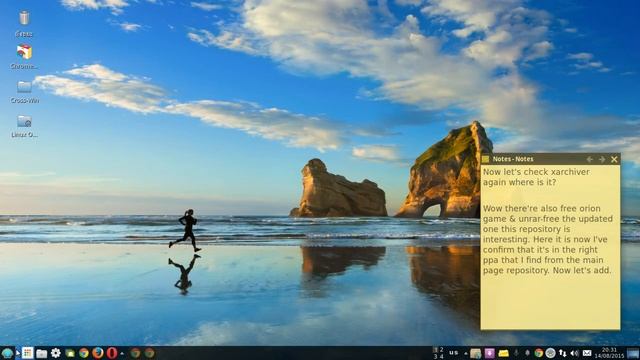Click the green package icon in taskbar
Screen dimensions: 640x360
point(70,353)
